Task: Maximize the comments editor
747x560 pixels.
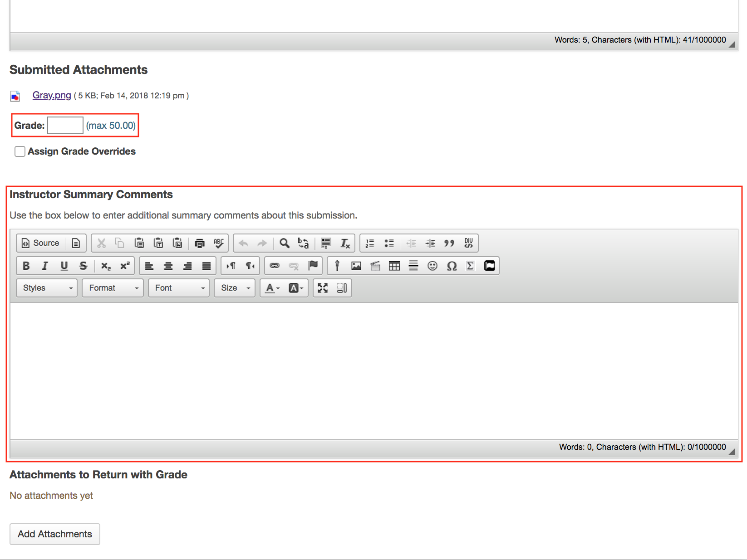Action: (x=323, y=288)
